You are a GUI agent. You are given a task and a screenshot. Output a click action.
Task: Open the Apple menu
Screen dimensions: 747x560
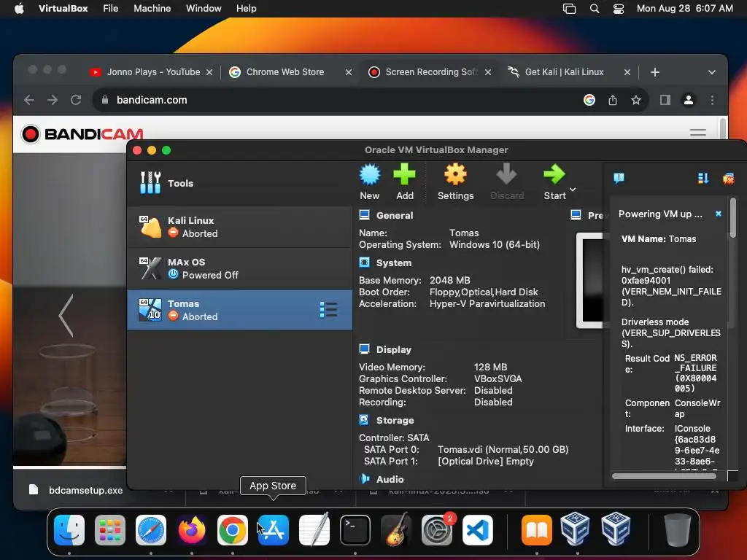[19, 8]
